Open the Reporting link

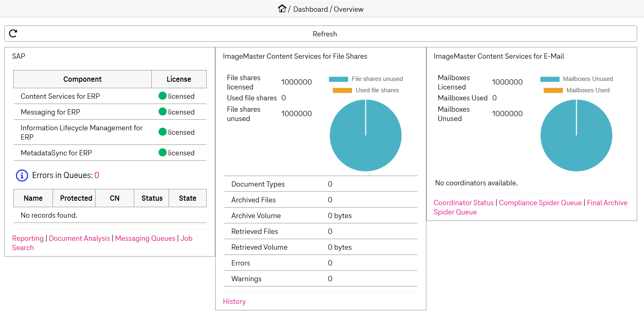pyautogui.click(x=28, y=238)
